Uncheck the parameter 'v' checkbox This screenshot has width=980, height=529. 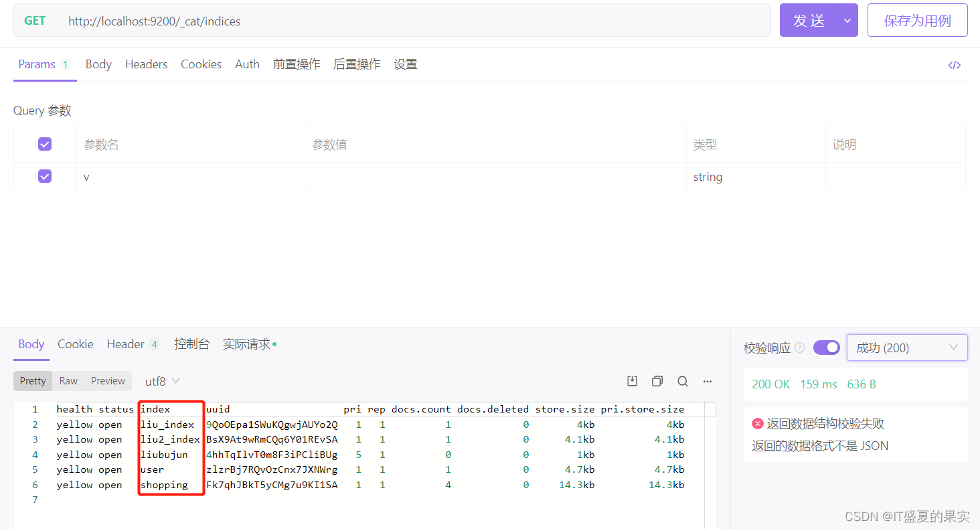(x=44, y=176)
